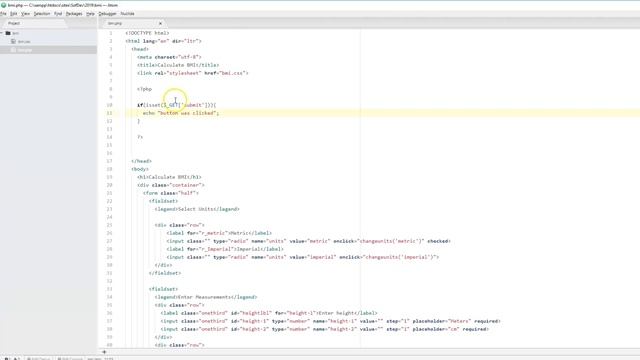The height and width of the screenshot is (360, 640).
Task: Click the closing </head> tag
Action: click(141, 161)
